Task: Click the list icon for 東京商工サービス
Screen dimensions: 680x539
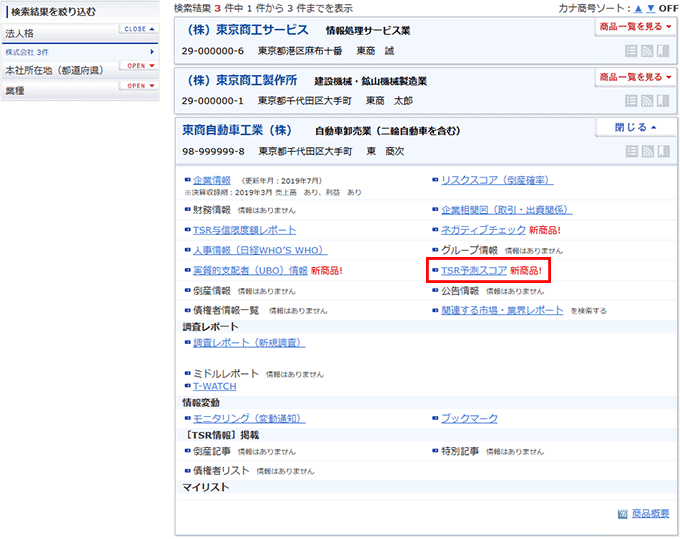Action: [x=630, y=50]
